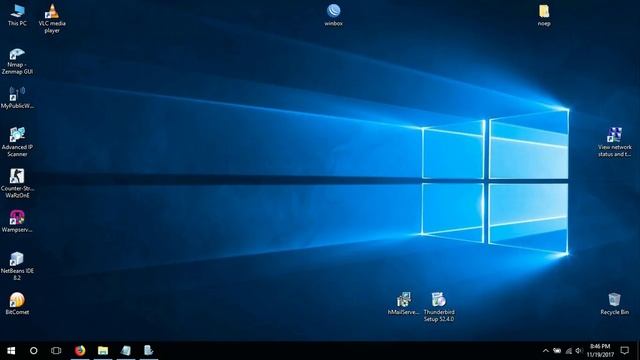Select the hMailServer installer icon
The width and height of the screenshot is (640, 360).
[404, 304]
